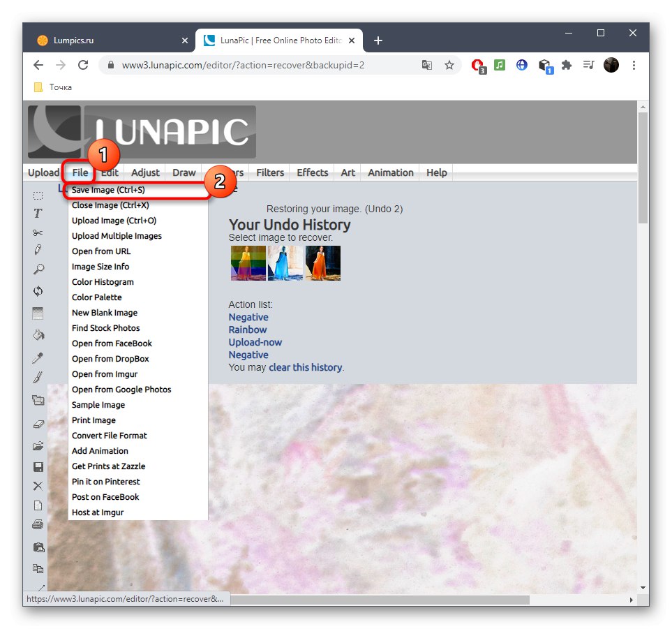This screenshot has height=629, width=672.
Task: Click the Upload-now action link
Action: pos(255,342)
